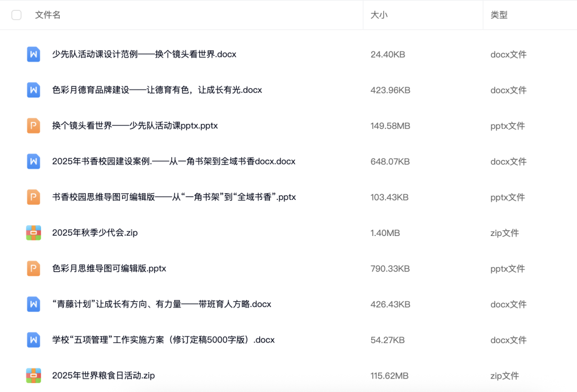Sort by the 大小 column header
Screen dimensions: 577x392
tap(379, 15)
